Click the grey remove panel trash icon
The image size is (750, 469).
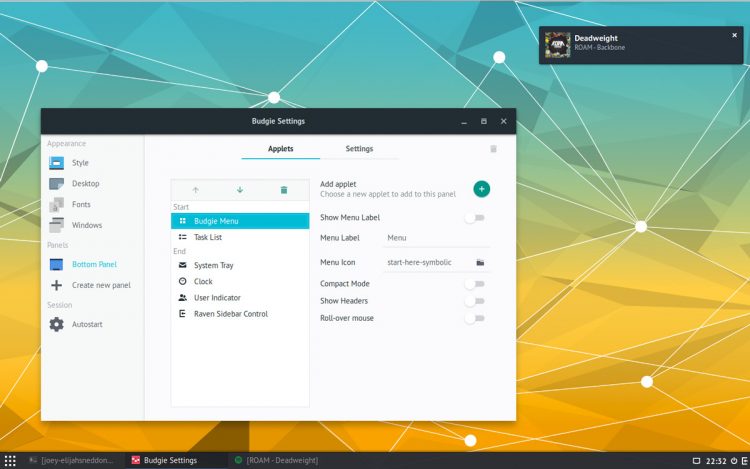(x=493, y=149)
